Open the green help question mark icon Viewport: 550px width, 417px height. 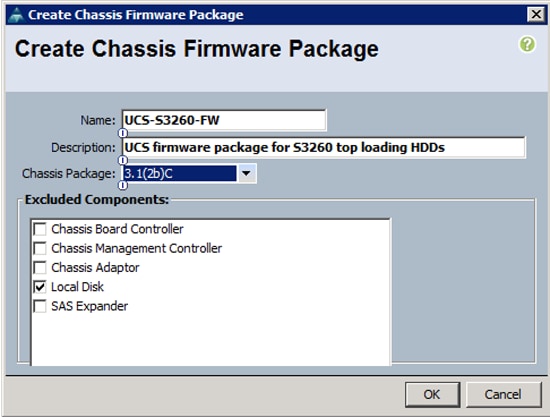(527, 44)
